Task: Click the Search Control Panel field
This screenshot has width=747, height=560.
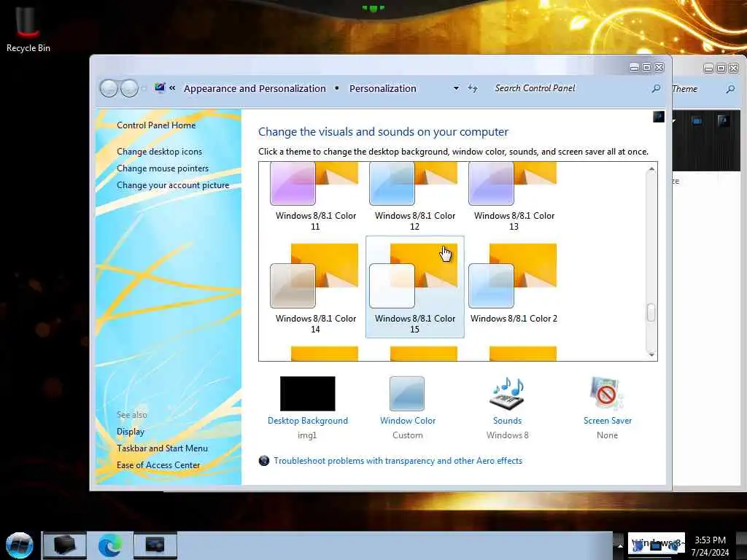Action: [x=569, y=88]
